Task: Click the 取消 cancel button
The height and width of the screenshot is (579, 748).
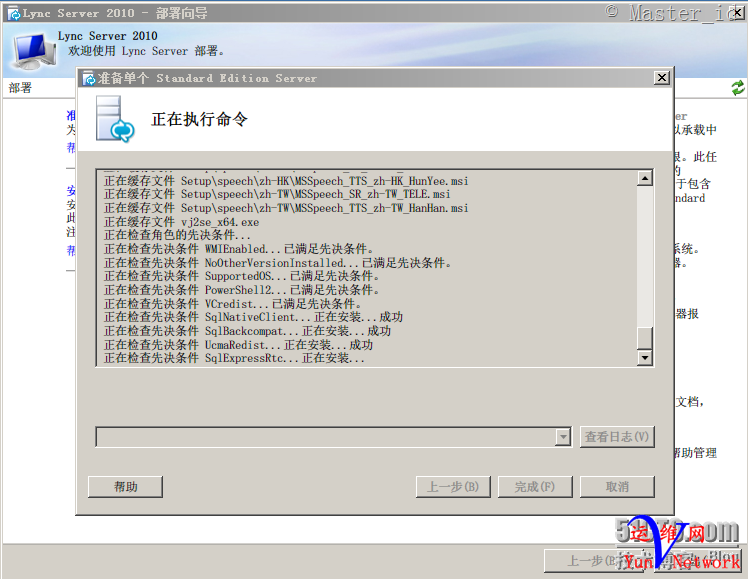Action: (x=617, y=486)
